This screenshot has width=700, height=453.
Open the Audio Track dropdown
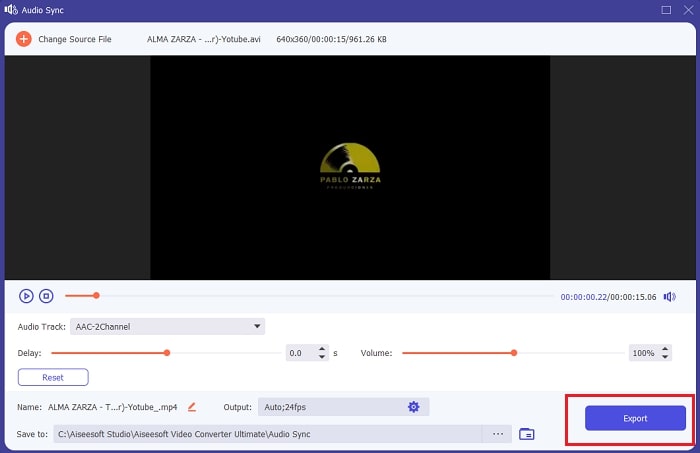pos(167,326)
